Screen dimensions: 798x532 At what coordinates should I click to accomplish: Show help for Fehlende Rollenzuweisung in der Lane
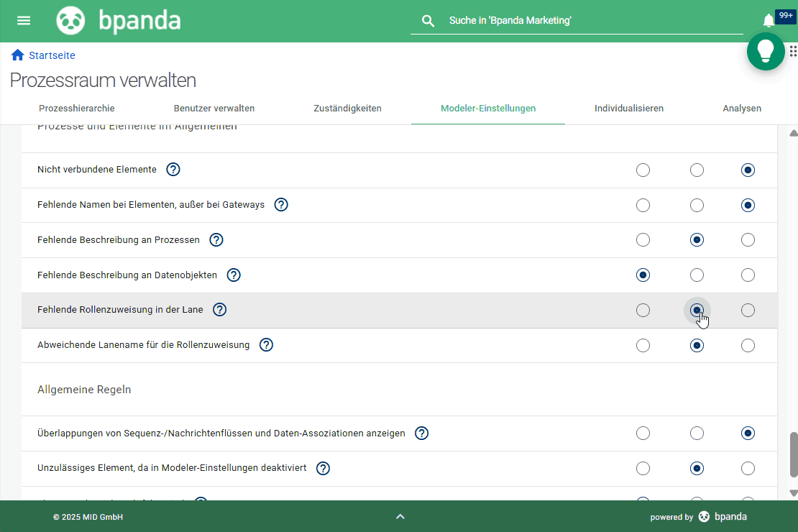219,310
